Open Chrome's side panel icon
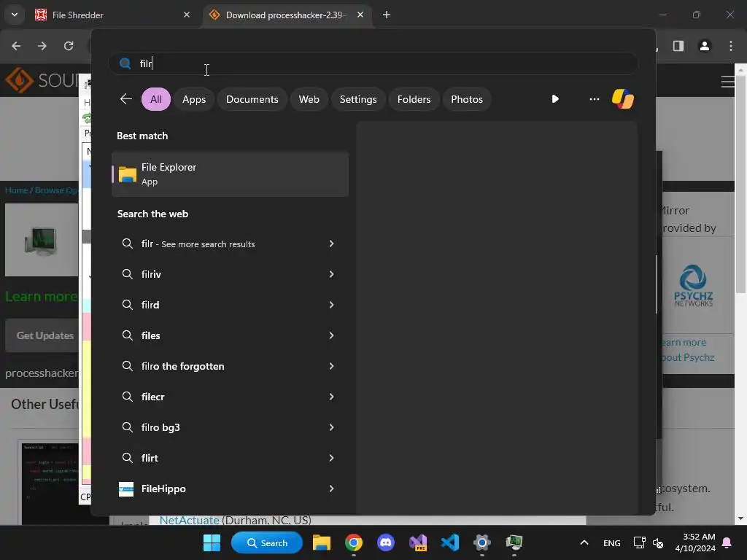Viewport: 747px width, 560px height. pos(678,46)
